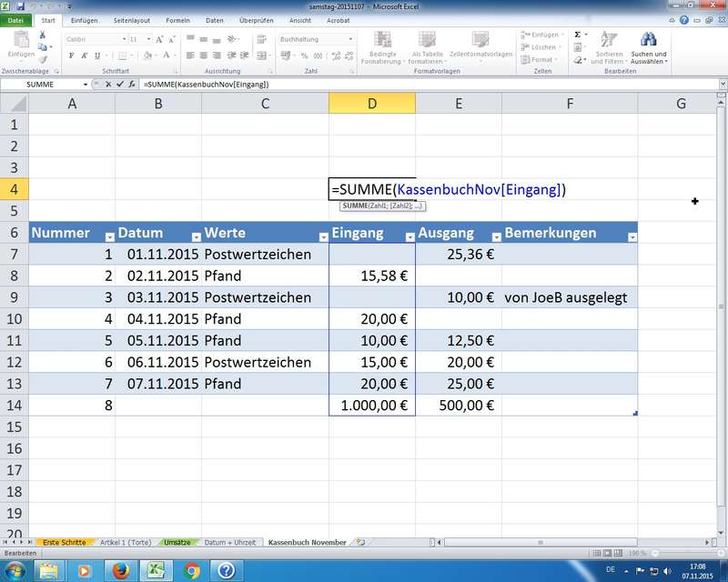Select the Erste Schritte sheet tab
This screenshot has width=728, height=582.
pyautogui.click(x=64, y=542)
